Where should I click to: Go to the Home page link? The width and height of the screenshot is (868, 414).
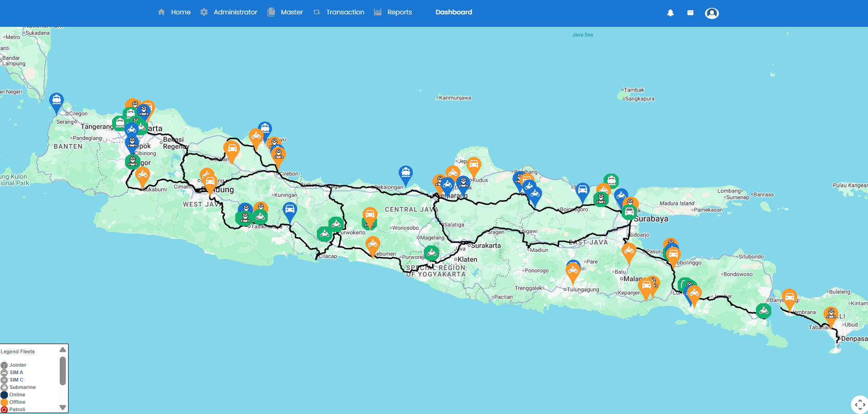point(174,12)
